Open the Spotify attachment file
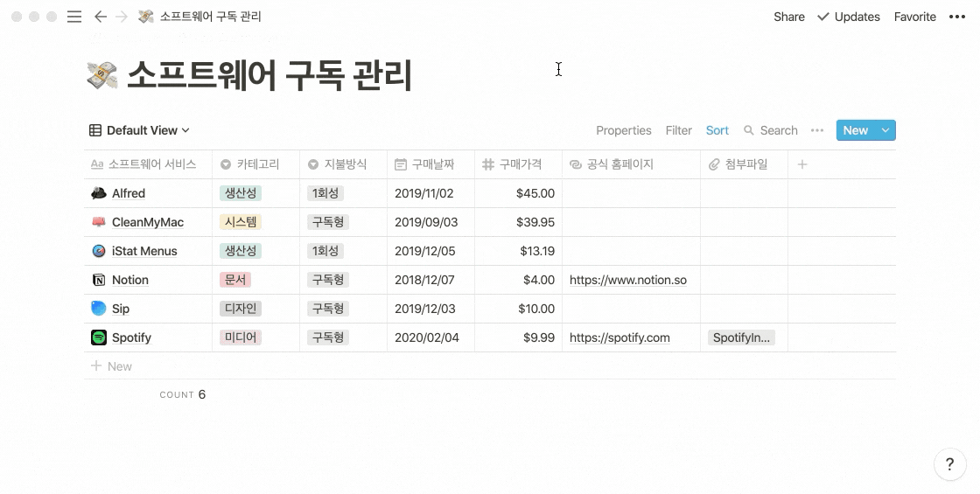This screenshot has height=494, width=980. pyautogui.click(x=741, y=337)
